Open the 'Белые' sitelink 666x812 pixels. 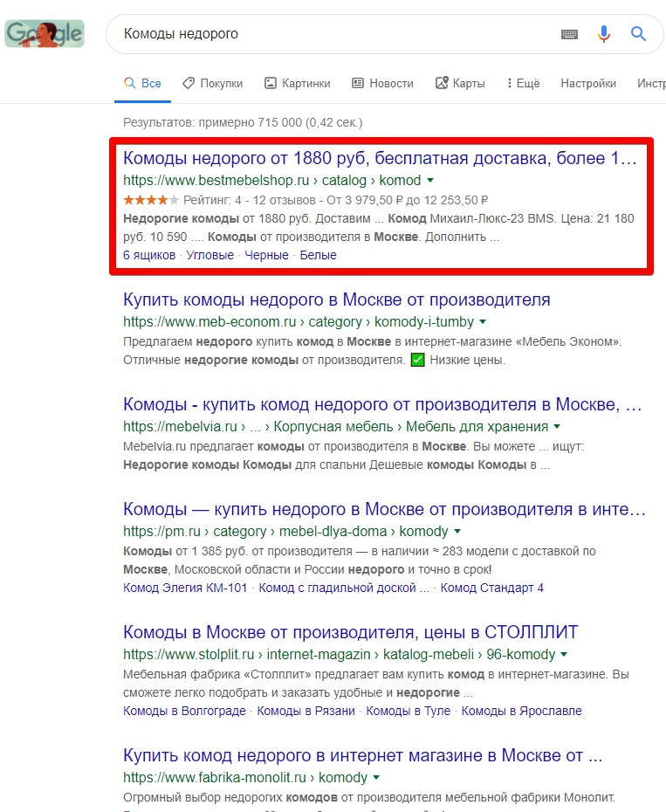click(318, 255)
